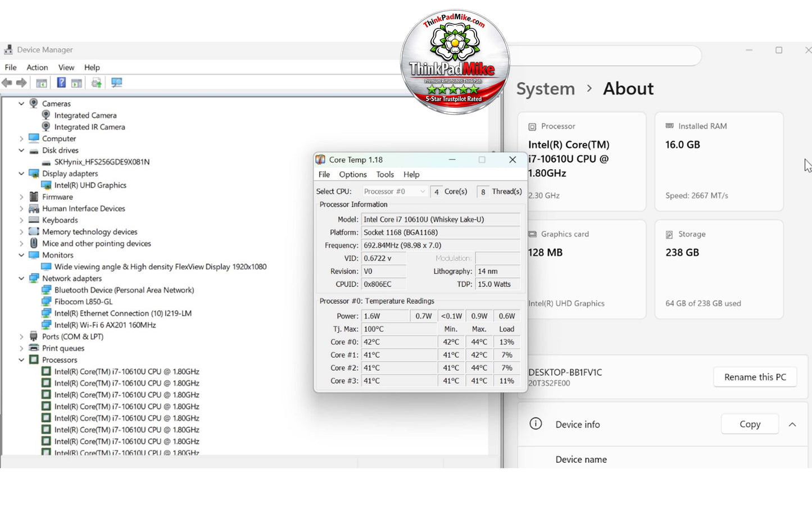This screenshot has width=812, height=510.
Task: Click the Core Temp title bar icon
Action: click(320, 160)
